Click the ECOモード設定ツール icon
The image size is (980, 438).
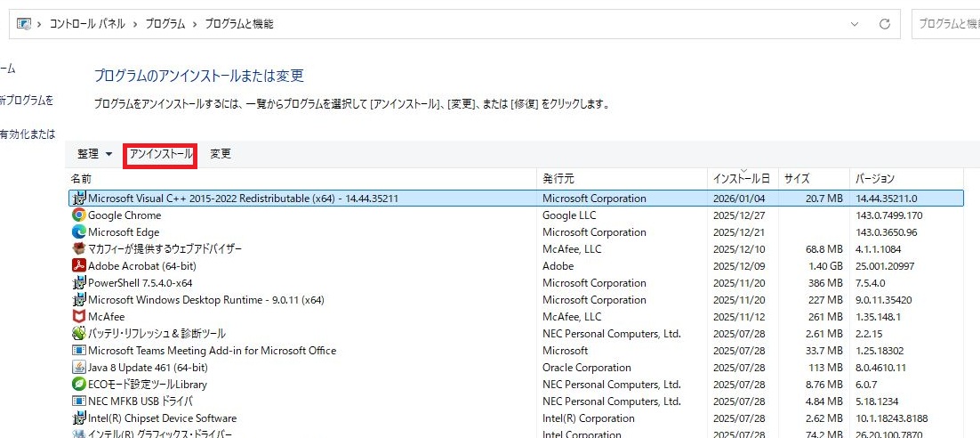click(x=78, y=385)
